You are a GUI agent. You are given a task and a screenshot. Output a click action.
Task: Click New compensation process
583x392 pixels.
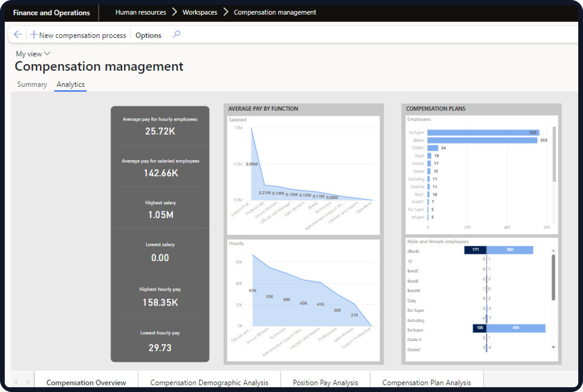pos(82,35)
